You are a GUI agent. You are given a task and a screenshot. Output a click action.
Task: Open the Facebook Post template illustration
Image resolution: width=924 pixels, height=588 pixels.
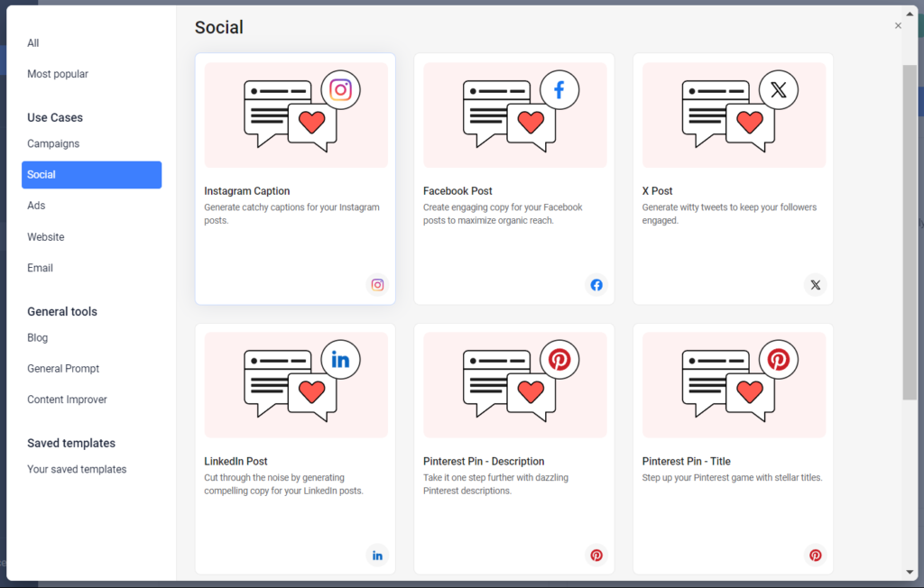point(515,115)
